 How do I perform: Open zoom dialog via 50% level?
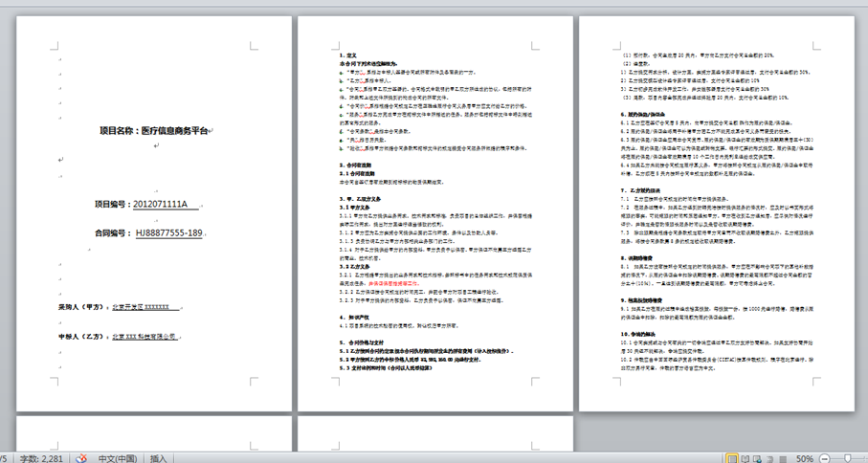click(x=804, y=458)
